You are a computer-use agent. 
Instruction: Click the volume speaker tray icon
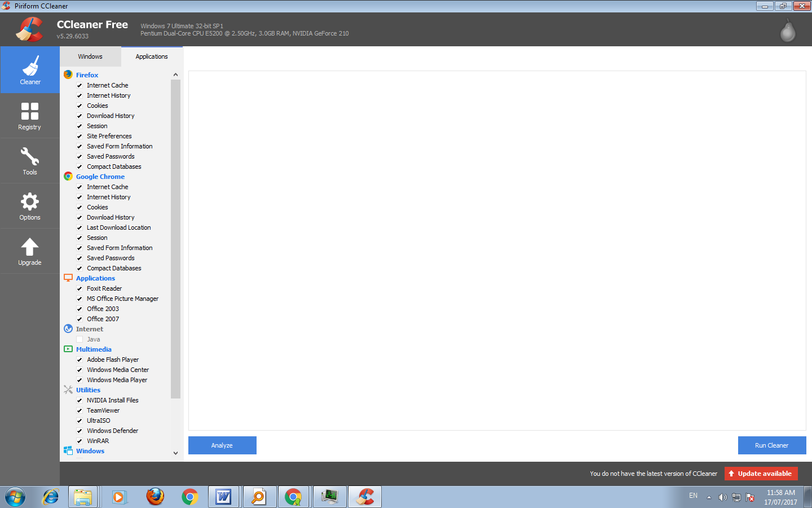tap(722, 497)
